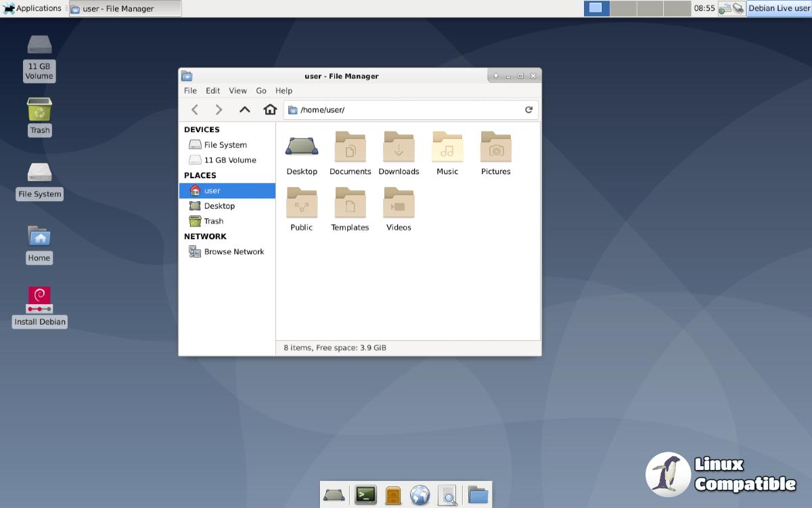
Task: Open the Videos folder
Action: [399, 203]
